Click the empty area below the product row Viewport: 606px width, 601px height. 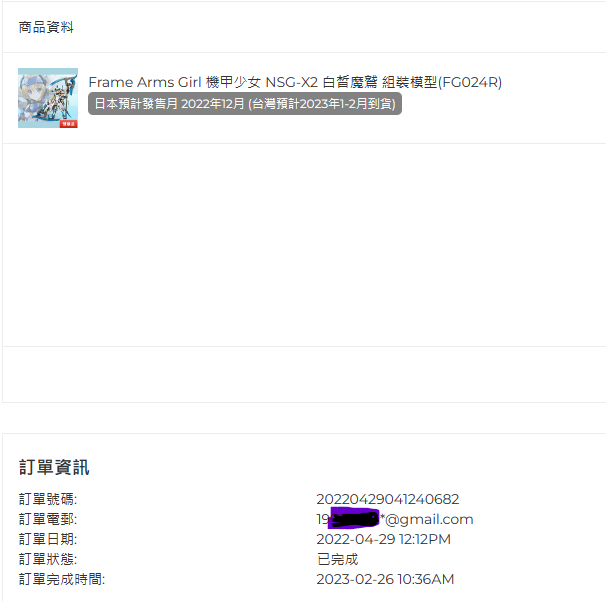tap(304, 245)
